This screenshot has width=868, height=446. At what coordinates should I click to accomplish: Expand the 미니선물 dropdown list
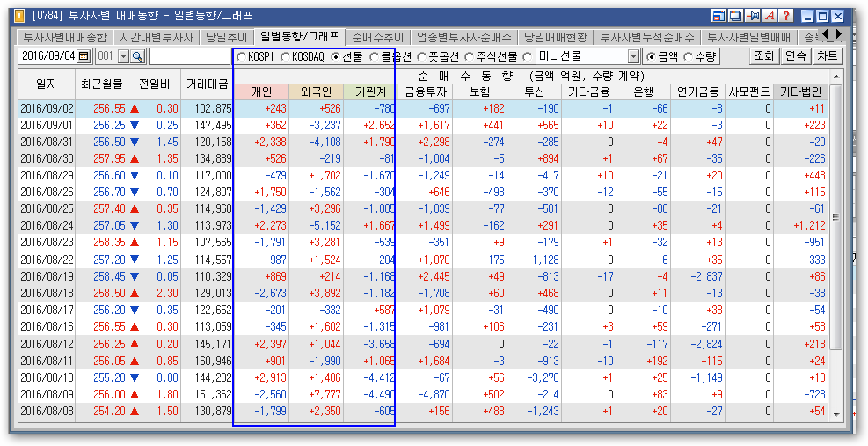[x=634, y=56]
